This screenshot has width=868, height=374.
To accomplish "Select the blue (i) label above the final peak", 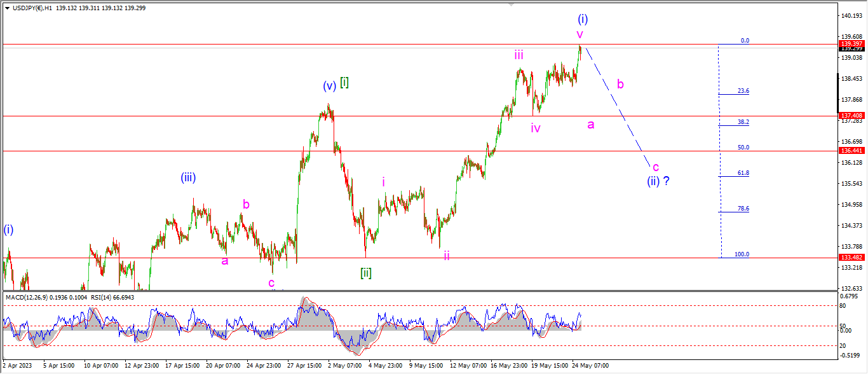I will [583, 18].
